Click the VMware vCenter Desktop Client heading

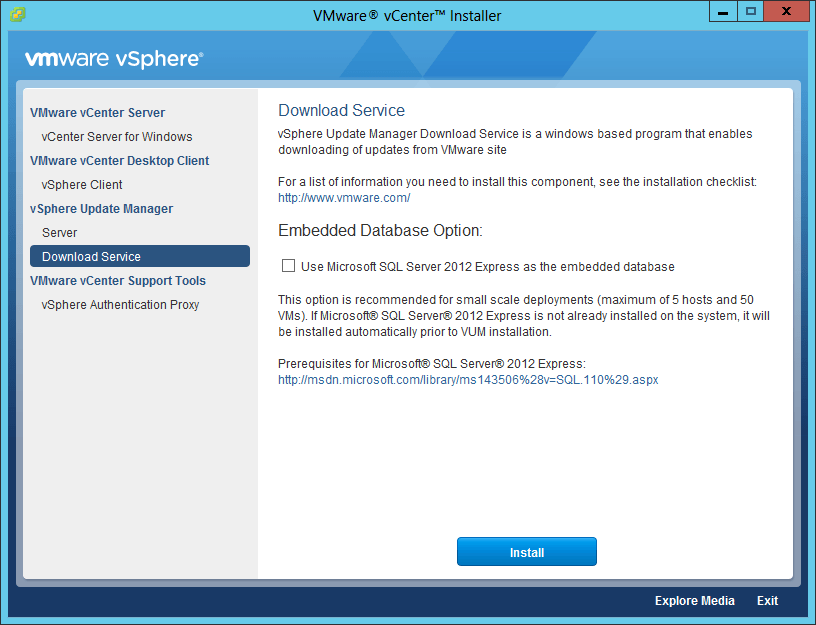[x=119, y=161]
